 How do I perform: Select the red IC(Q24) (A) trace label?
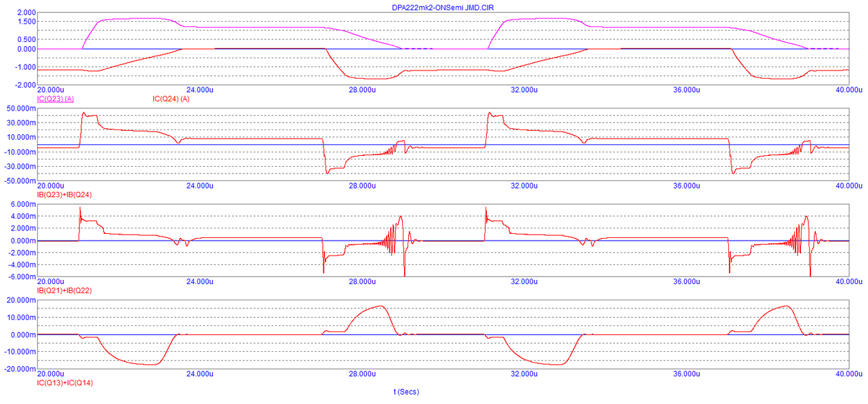pos(171,99)
